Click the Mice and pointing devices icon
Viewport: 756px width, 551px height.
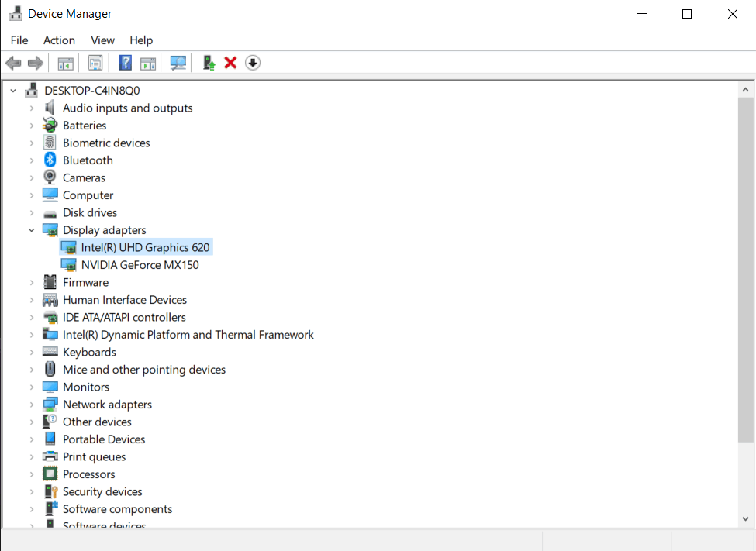point(50,369)
